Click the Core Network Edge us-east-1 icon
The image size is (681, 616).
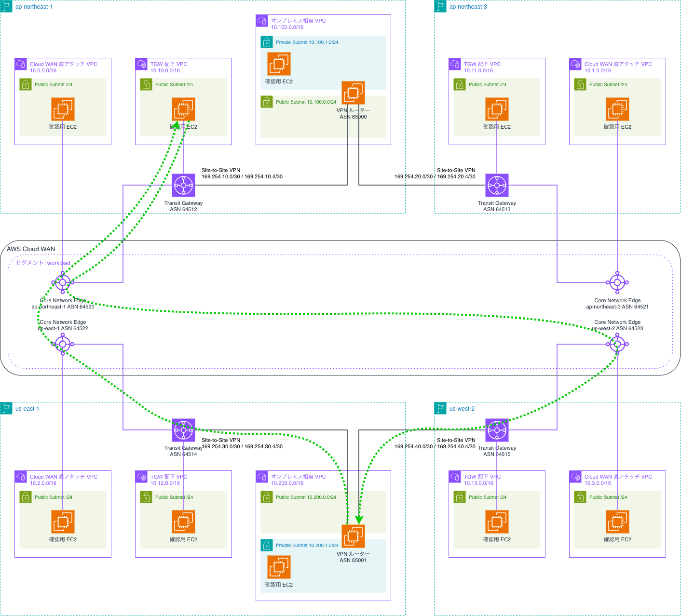coord(63,344)
